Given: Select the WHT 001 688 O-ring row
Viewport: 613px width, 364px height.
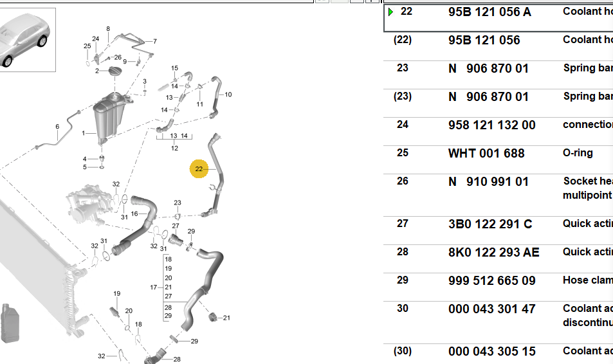Looking at the screenshot, I should [x=486, y=153].
